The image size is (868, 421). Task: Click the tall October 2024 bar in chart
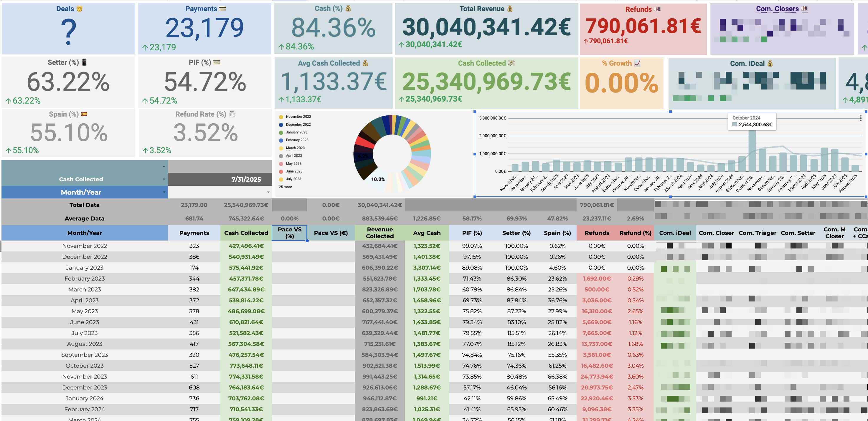click(752, 150)
